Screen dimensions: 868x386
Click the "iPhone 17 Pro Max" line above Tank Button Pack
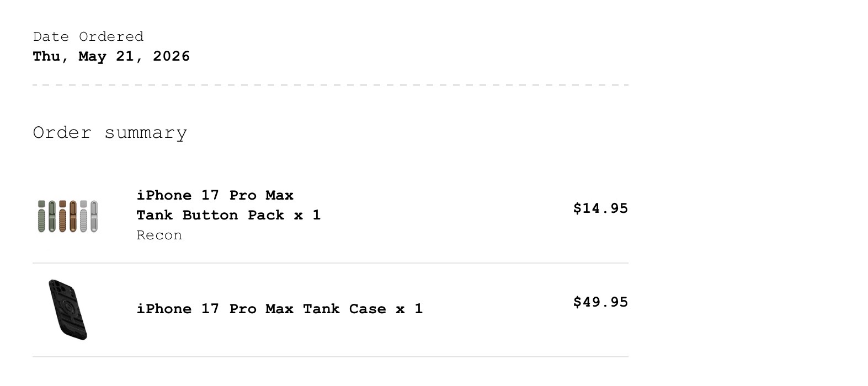coord(215,195)
